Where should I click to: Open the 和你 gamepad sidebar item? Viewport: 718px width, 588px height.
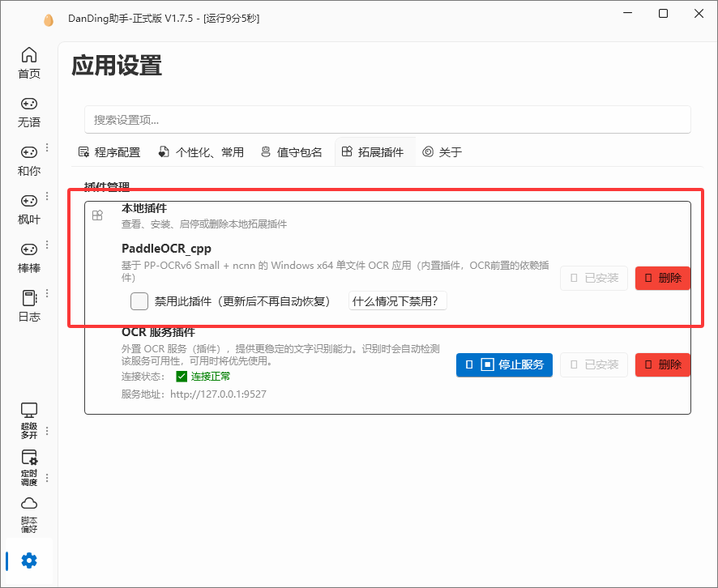(29, 160)
